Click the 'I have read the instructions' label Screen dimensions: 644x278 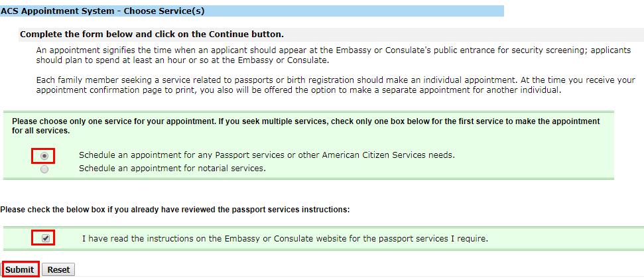(285, 238)
